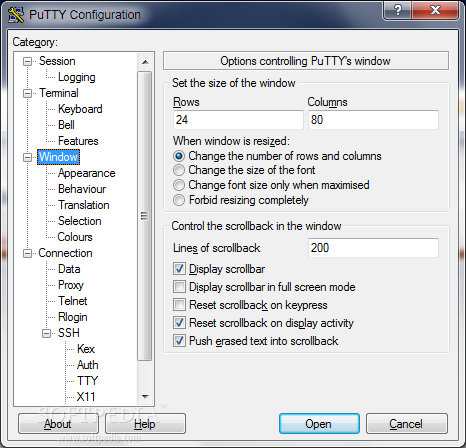Open the Selection category
Image resolution: width=466 pixels, height=448 pixels.
pos(79,221)
